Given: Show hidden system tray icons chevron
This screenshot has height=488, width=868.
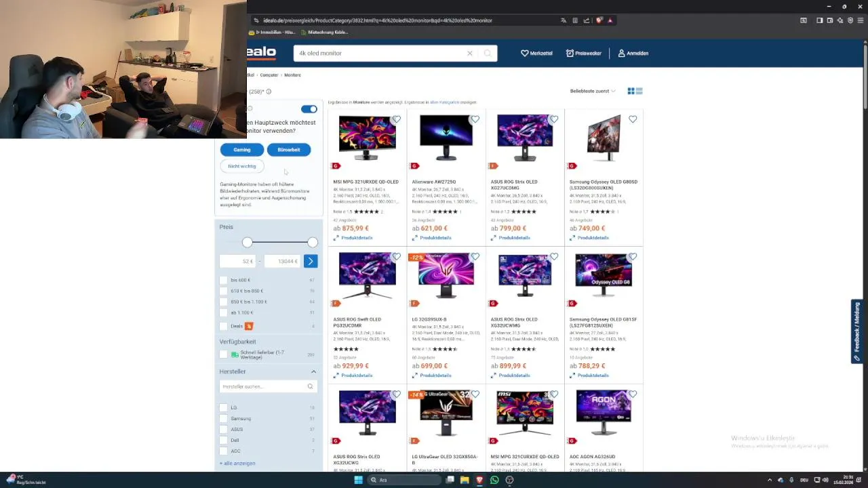Looking at the screenshot, I should coord(770,480).
